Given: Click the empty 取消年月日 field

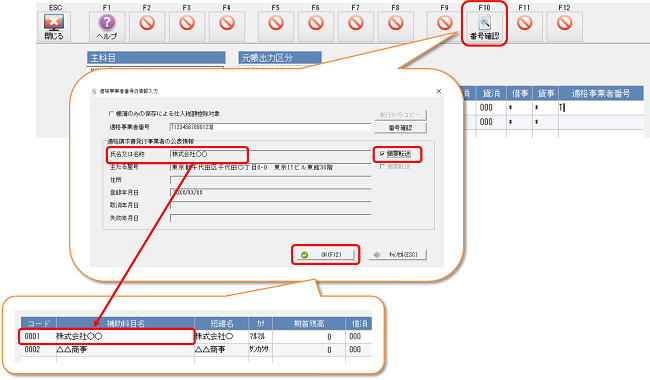Looking at the screenshot, I should pyautogui.click(x=270, y=206).
